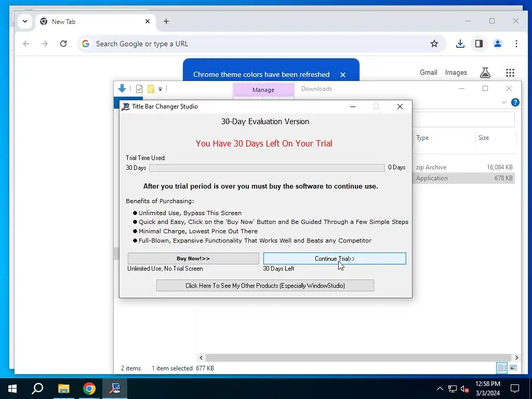Image resolution: width=532 pixels, height=399 pixels.
Task: Switch Explorer to details view
Action: click(x=502, y=368)
